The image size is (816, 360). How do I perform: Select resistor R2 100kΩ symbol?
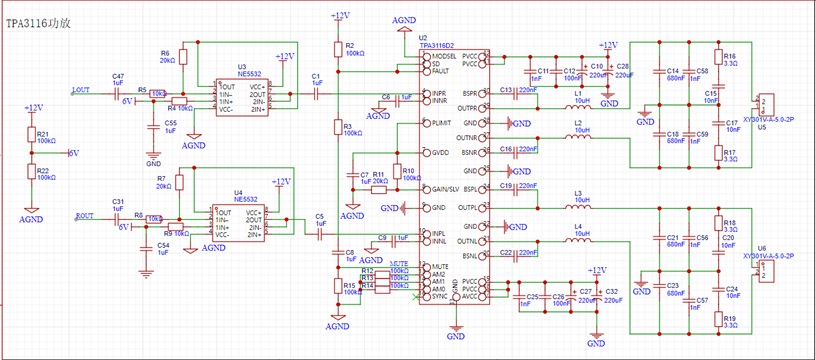[x=338, y=49]
